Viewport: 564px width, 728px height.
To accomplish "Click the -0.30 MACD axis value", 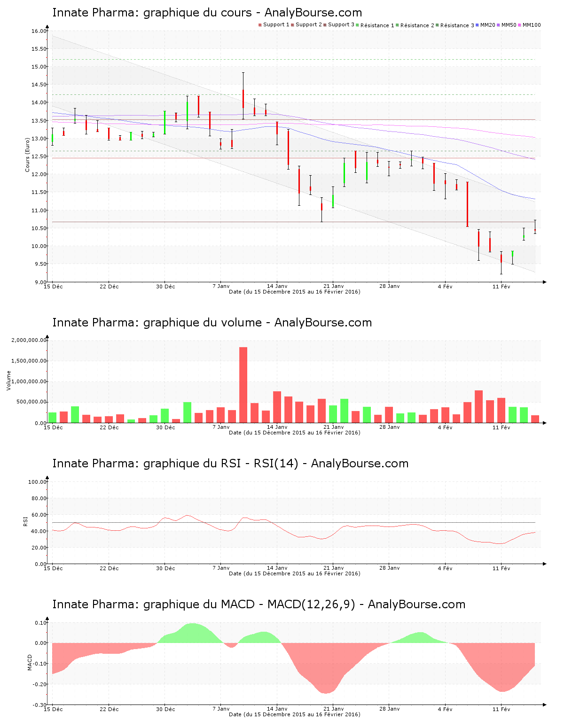I will pyautogui.click(x=40, y=705).
